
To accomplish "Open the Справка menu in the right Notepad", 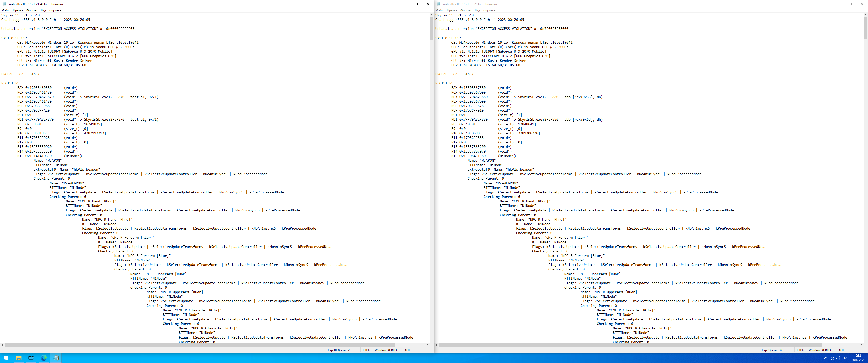I will (489, 10).
